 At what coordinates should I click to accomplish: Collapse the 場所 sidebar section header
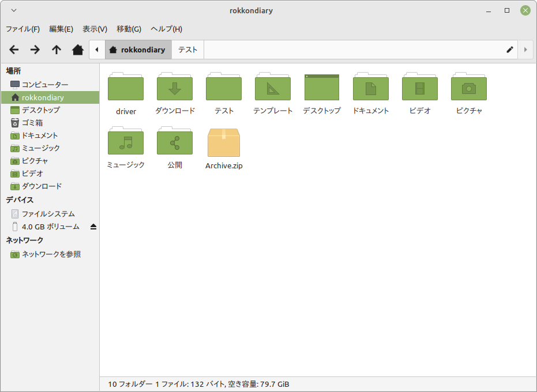tap(14, 71)
